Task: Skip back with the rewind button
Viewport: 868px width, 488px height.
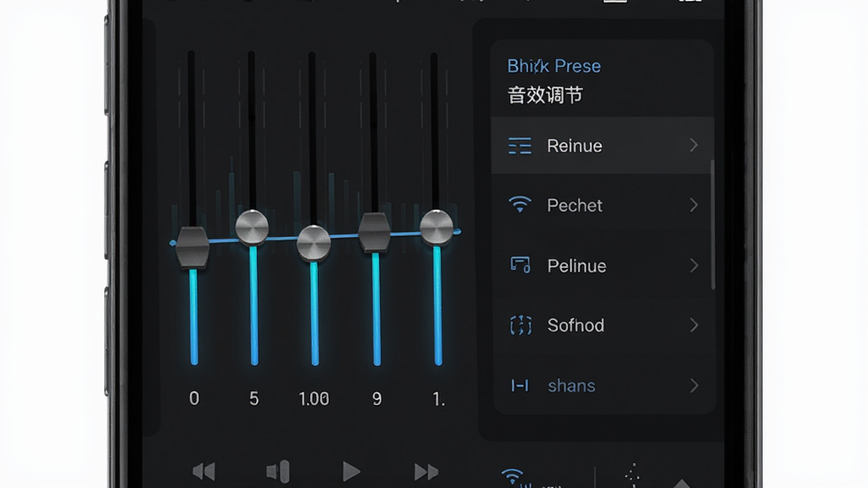Action: point(203,471)
